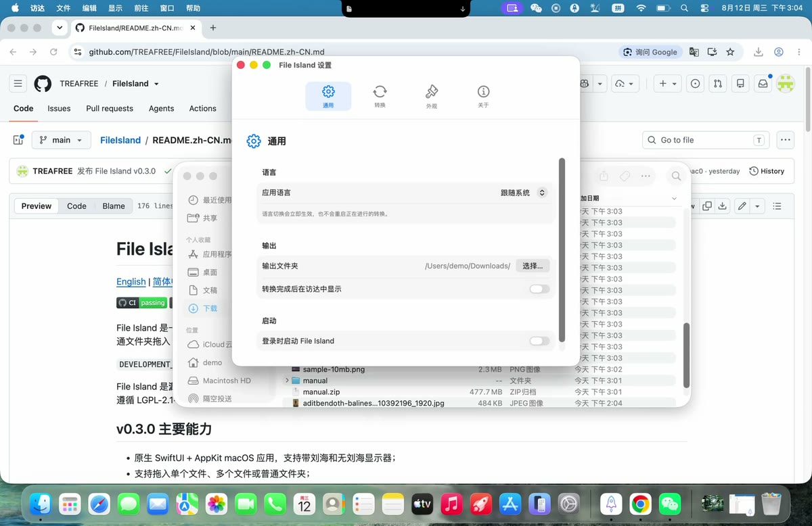Open the 应用语言 language dropdown 跟随系统

pos(523,193)
